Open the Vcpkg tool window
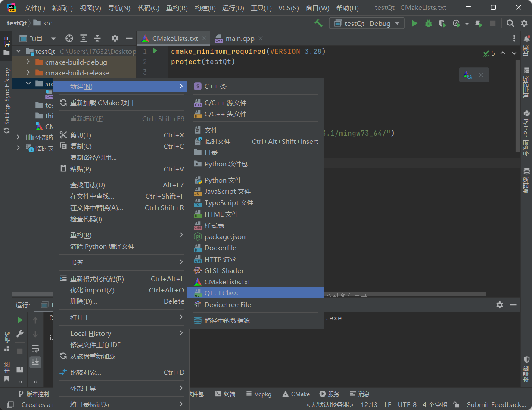This screenshot has height=410, width=532. (x=258, y=394)
